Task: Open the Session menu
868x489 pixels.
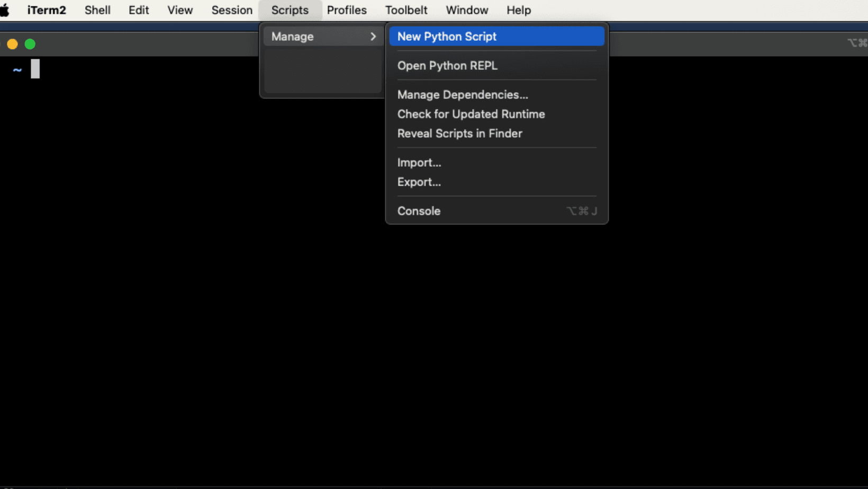Action: point(232,10)
